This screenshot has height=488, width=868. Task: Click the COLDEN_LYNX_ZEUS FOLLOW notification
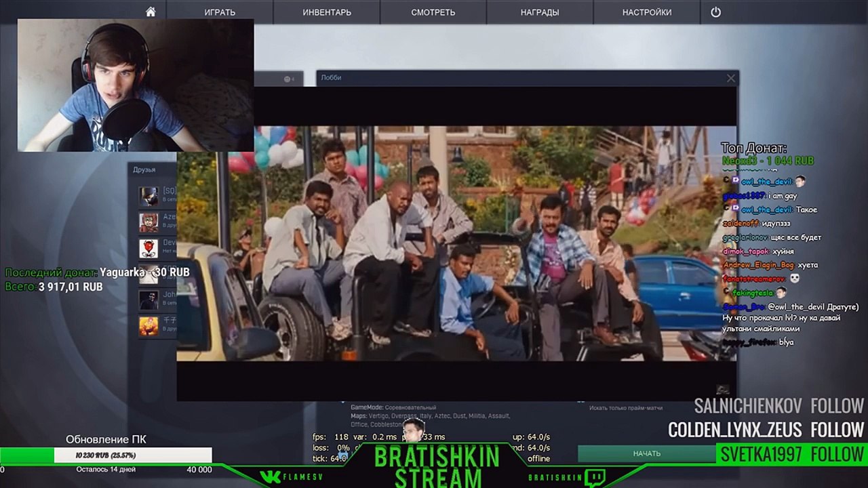(766, 430)
